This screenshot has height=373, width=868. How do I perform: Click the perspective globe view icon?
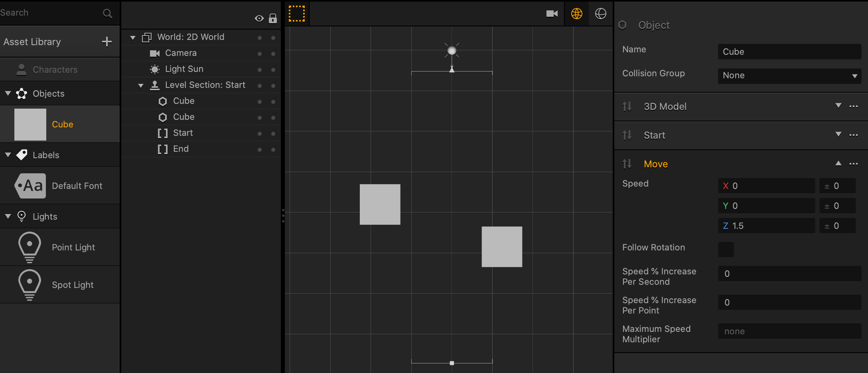point(601,14)
